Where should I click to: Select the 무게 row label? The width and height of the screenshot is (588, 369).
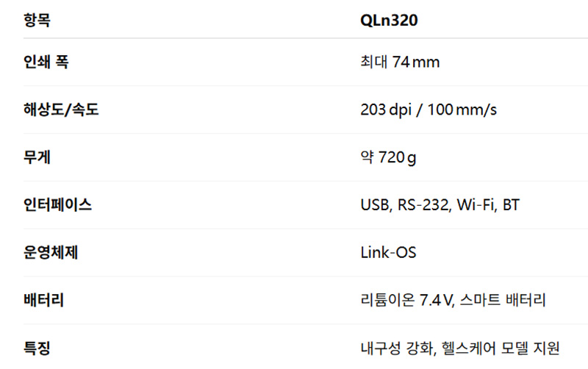click(37, 157)
